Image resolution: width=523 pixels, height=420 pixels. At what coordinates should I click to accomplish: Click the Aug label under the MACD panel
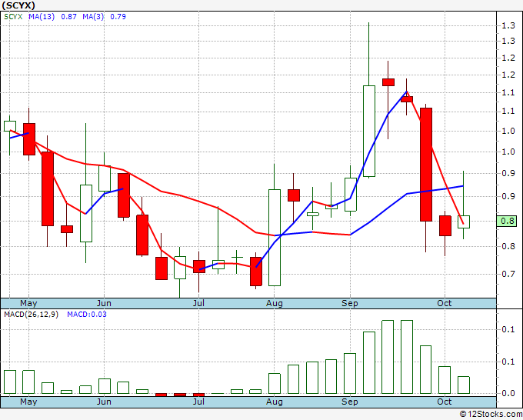coord(274,402)
